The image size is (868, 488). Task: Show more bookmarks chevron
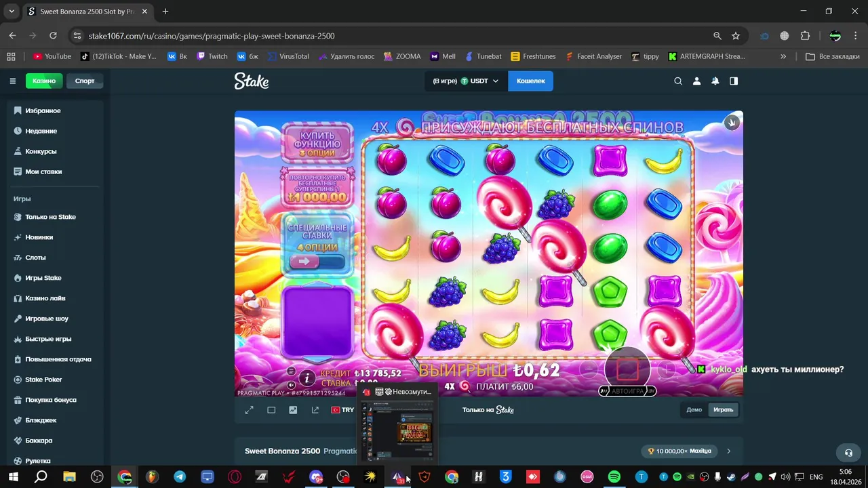783,56
